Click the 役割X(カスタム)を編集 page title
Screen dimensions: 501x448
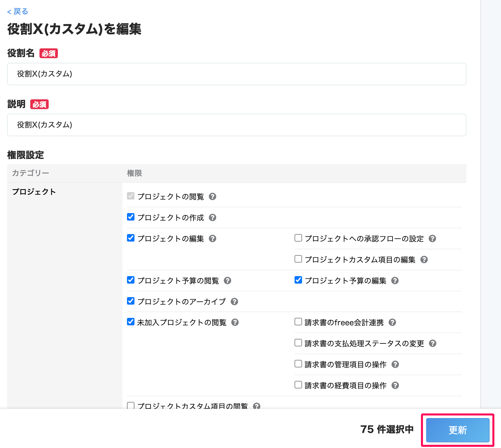coord(74,29)
